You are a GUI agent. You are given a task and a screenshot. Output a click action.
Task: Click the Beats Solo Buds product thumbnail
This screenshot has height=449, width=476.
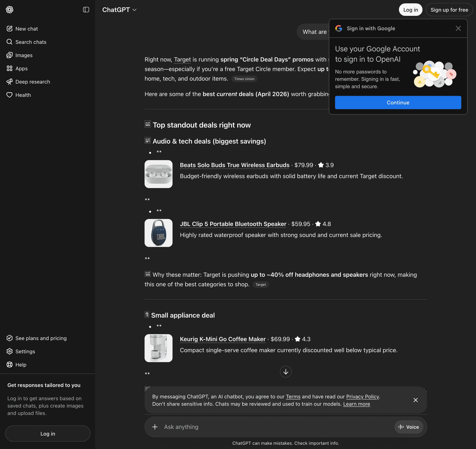158,174
